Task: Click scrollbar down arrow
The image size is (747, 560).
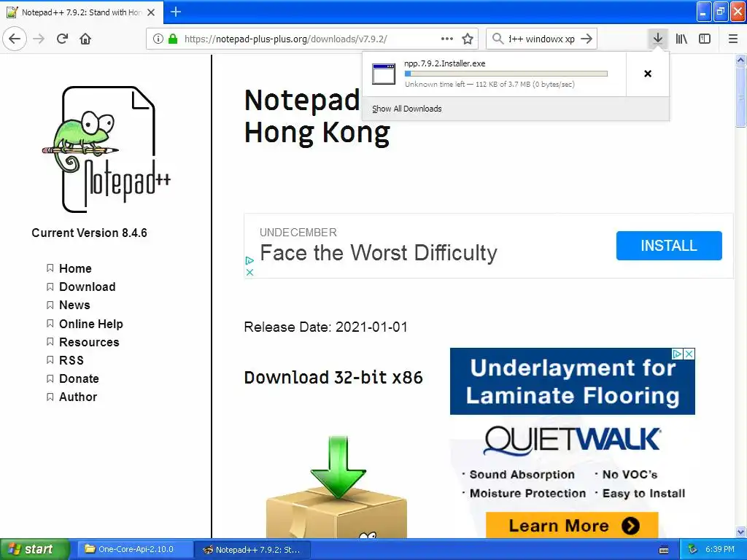Action: (740, 532)
